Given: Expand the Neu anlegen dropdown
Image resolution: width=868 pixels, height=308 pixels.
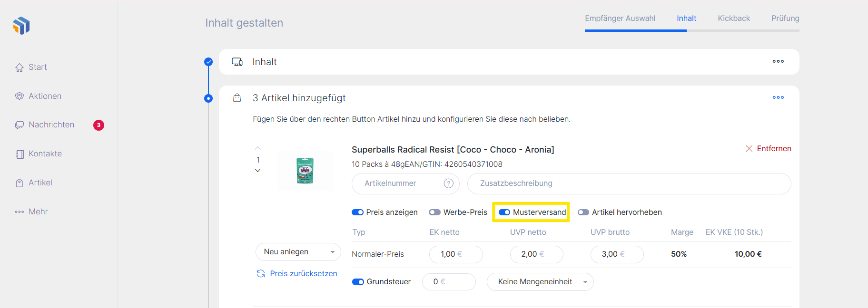Looking at the screenshot, I should pos(298,252).
